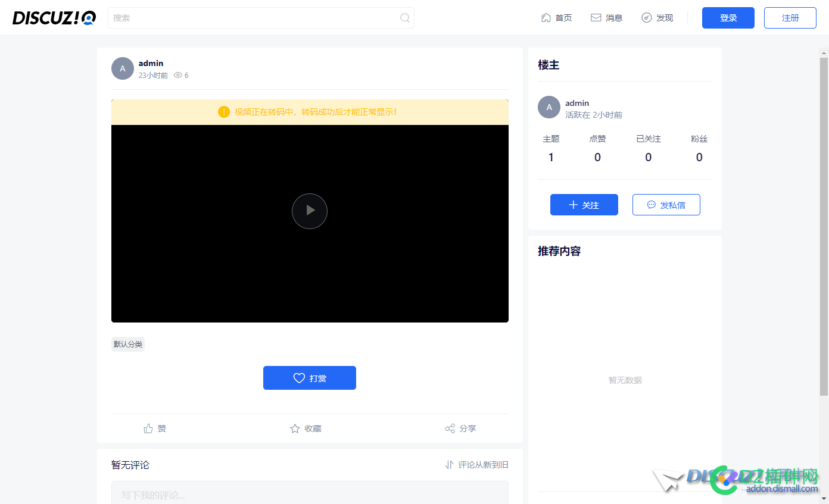This screenshot has width=829, height=504.
Task: Toggle follow on admin via 关注 button
Action: point(584,204)
